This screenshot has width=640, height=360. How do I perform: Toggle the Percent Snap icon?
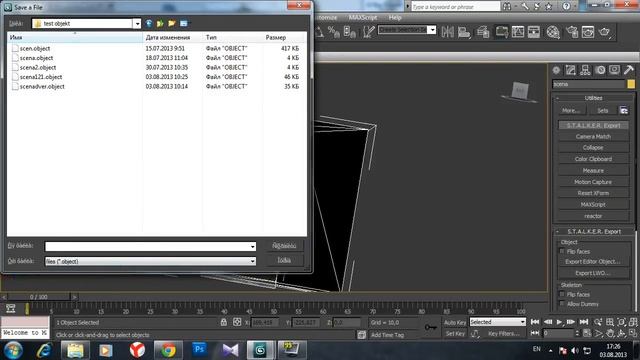[333, 32]
